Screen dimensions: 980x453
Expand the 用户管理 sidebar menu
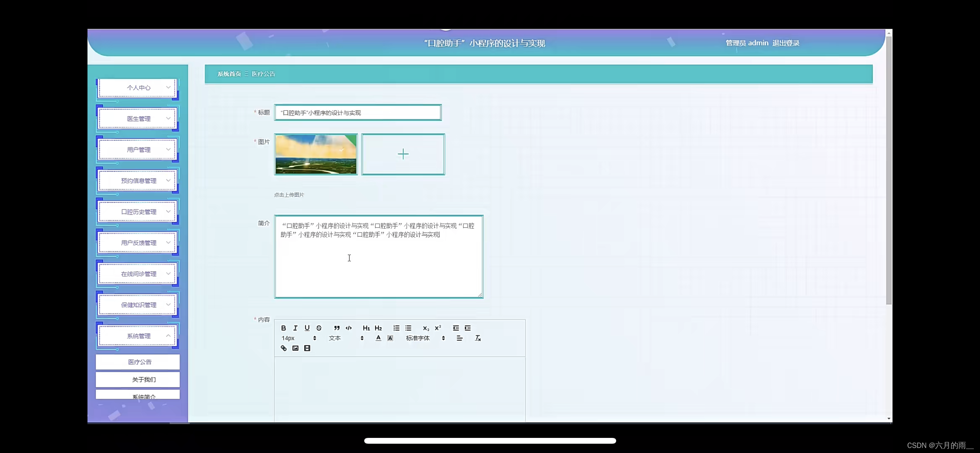(137, 149)
